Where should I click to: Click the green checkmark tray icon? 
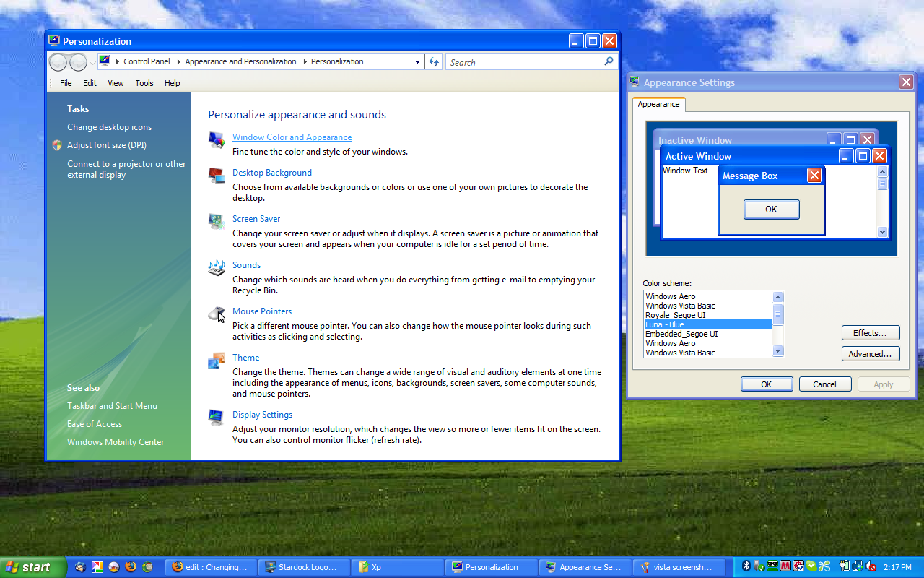coord(811,567)
